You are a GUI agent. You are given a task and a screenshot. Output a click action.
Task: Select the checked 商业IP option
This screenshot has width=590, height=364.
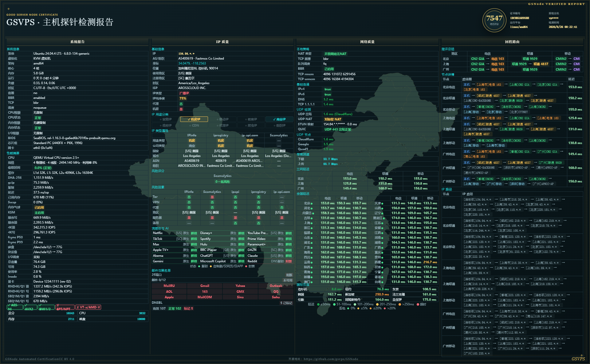pyautogui.click(x=279, y=119)
